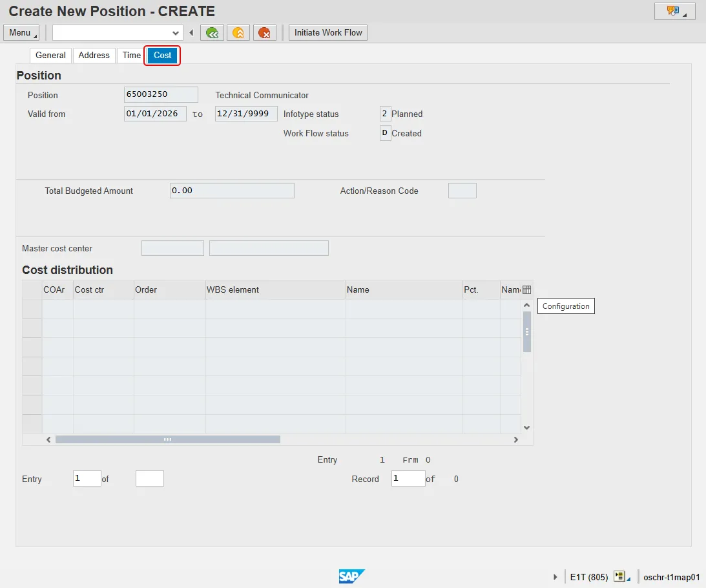Switch to the General tab

click(50, 56)
